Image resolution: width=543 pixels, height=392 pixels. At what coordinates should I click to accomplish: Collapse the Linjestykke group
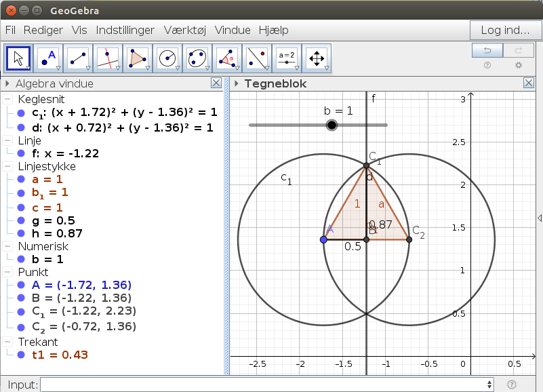tap(7, 166)
